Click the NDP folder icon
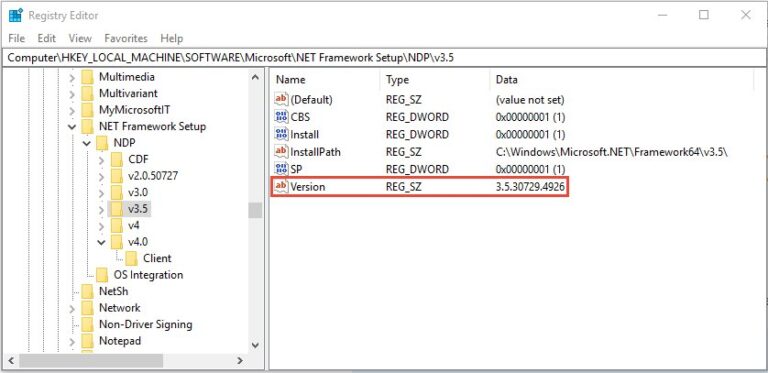 [x=102, y=143]
